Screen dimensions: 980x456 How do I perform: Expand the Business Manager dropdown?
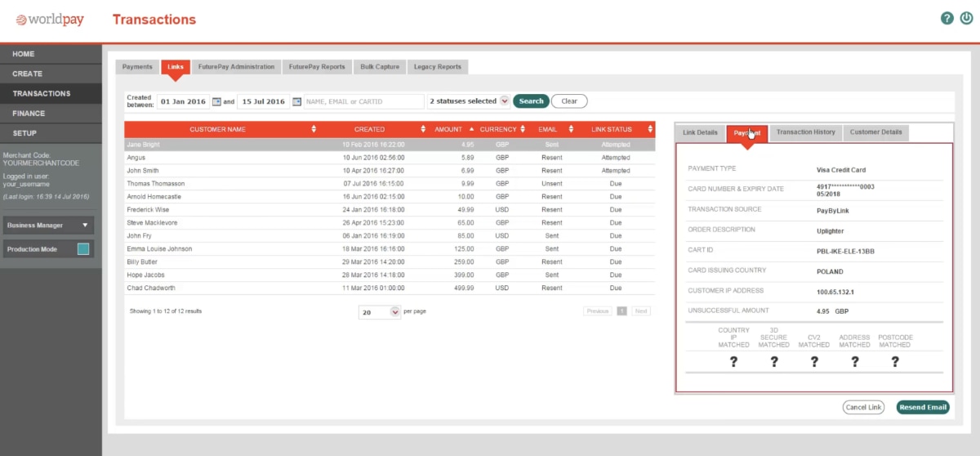click(48, 225)
